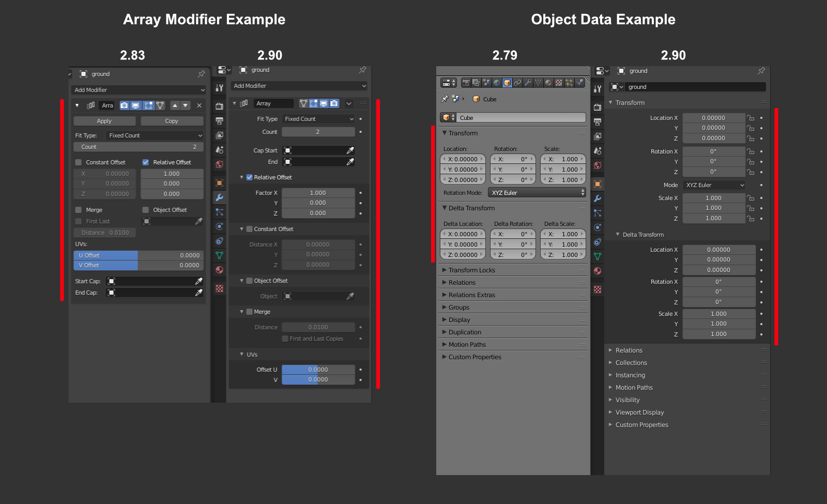The image size is (827, 504).
Task: Switch to Physics tab in 2.79 header
Action: (x=579, y=83)
